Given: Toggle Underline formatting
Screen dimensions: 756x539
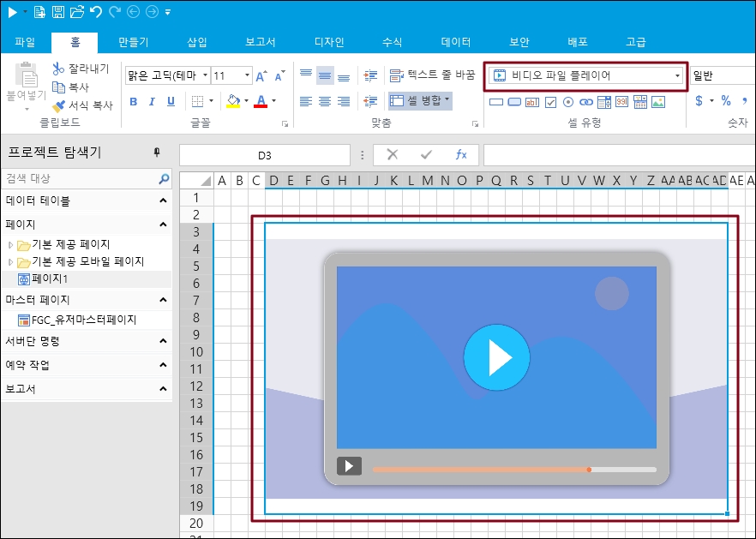Looking at the screenshot, I should point(171,101).
